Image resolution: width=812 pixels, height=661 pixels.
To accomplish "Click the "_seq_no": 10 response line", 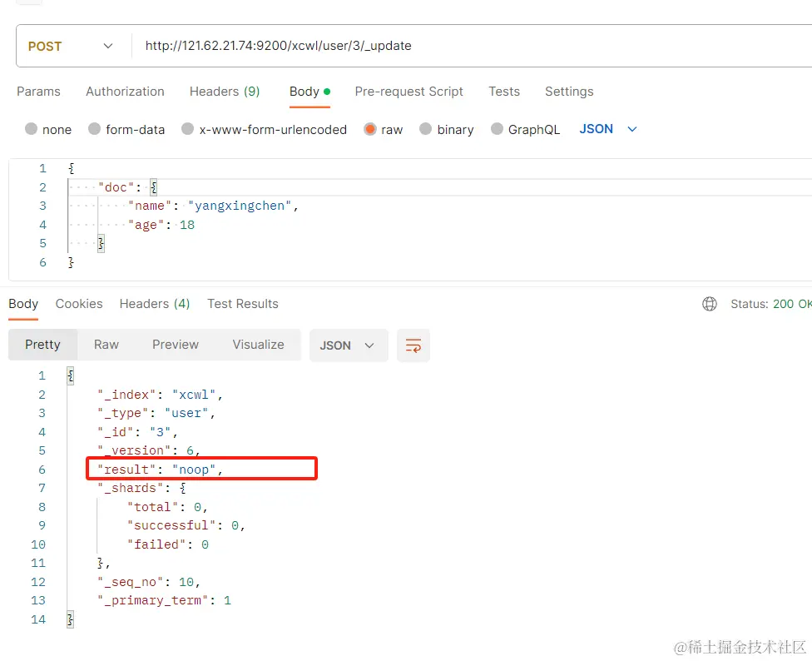I will [149, 582].
